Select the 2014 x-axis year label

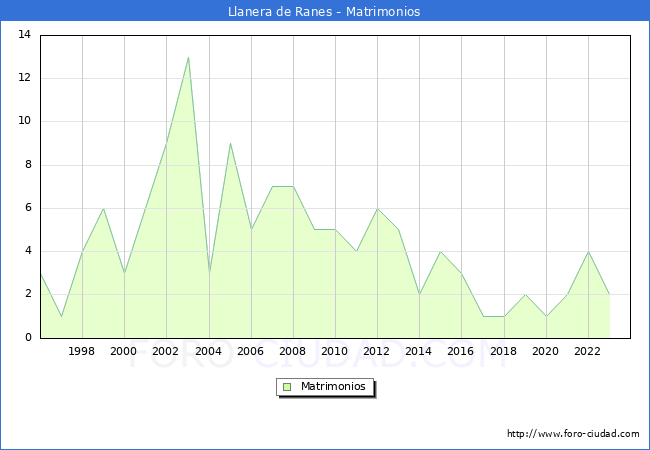[419, 352]
